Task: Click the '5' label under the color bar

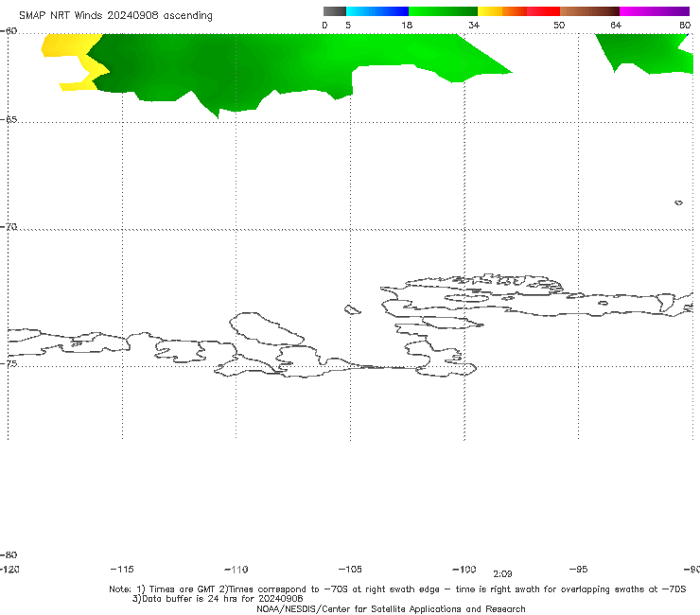Action: click(x=348, y=25)
